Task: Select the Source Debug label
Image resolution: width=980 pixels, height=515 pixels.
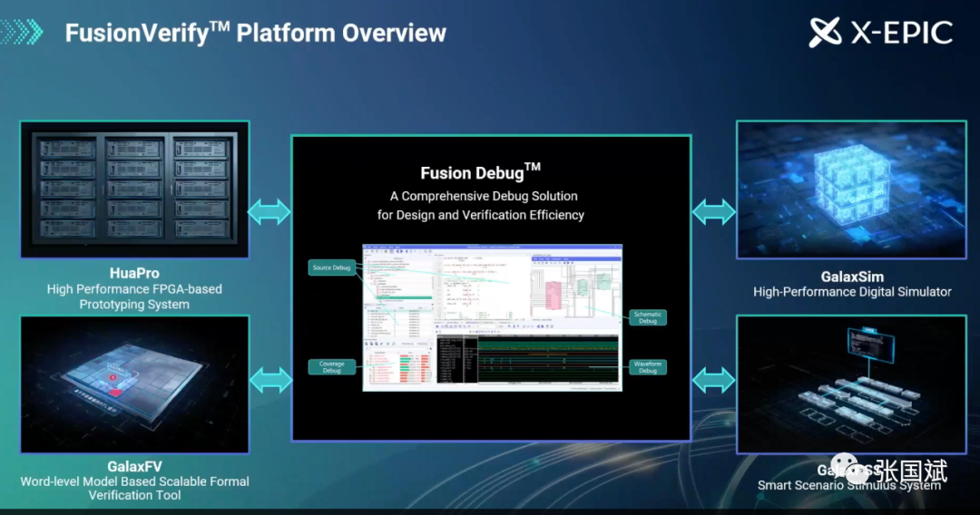Action: tap(332, 267)
